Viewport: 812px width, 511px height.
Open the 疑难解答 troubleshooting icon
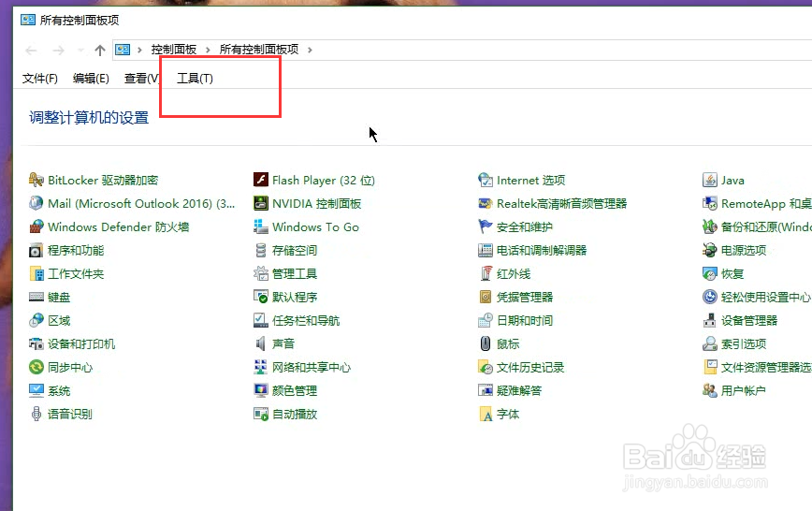click(486, 390)
